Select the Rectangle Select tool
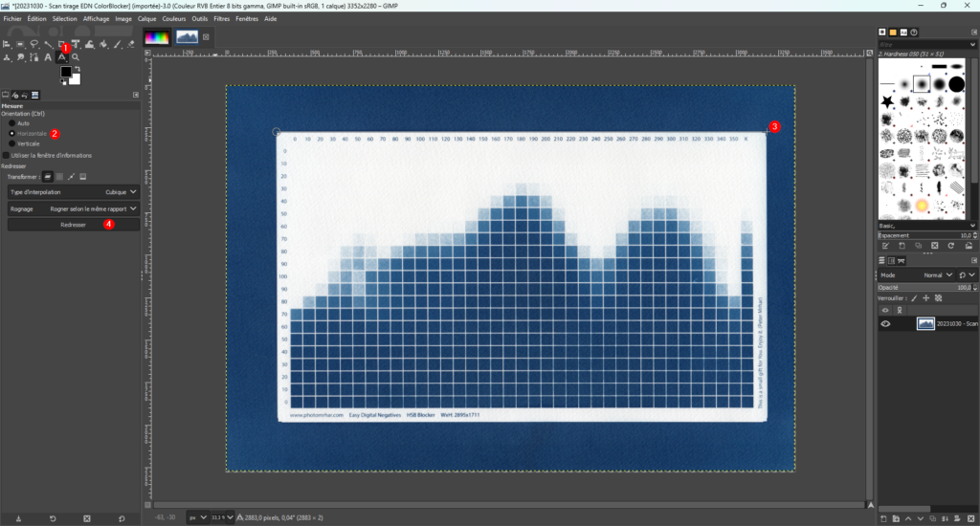 tap(20, 44)
